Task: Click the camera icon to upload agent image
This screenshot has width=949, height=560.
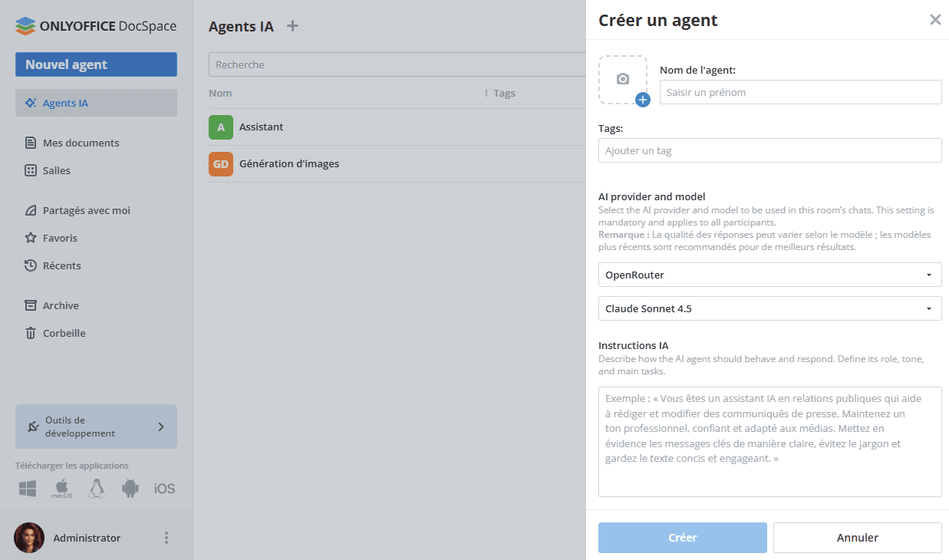Action: pyautogui.click(x=623, y=79)
